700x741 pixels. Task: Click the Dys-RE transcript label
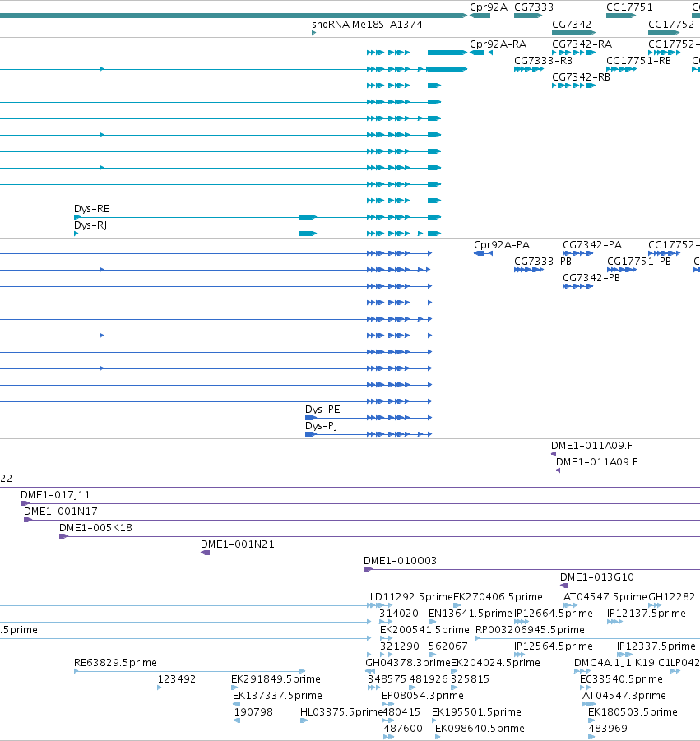pos(91,208)
